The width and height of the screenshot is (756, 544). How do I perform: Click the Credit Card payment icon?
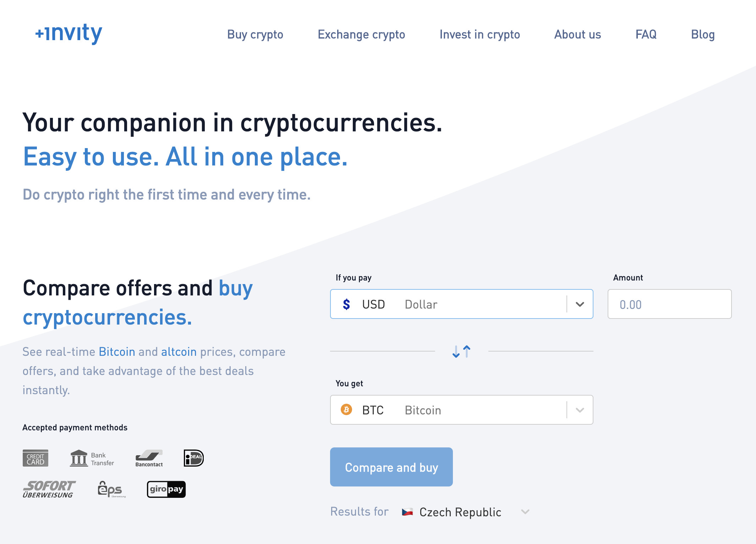(35, 458)
